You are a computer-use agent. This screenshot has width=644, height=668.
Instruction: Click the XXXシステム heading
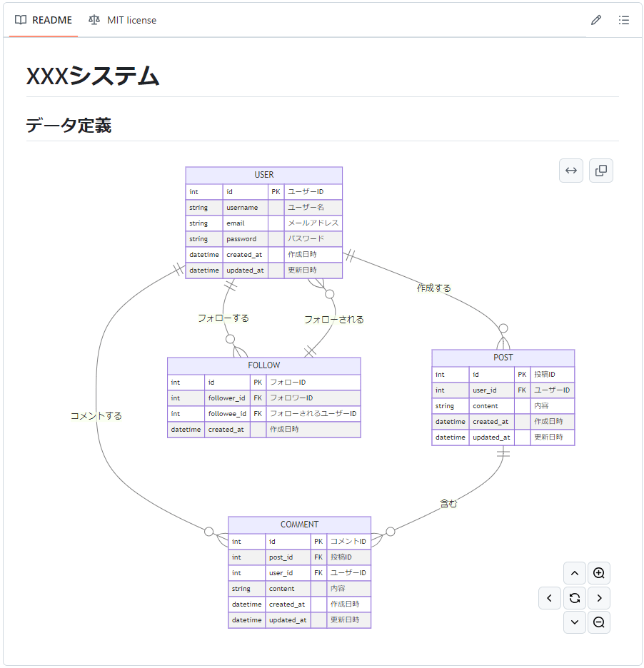[x=93, y=76]
